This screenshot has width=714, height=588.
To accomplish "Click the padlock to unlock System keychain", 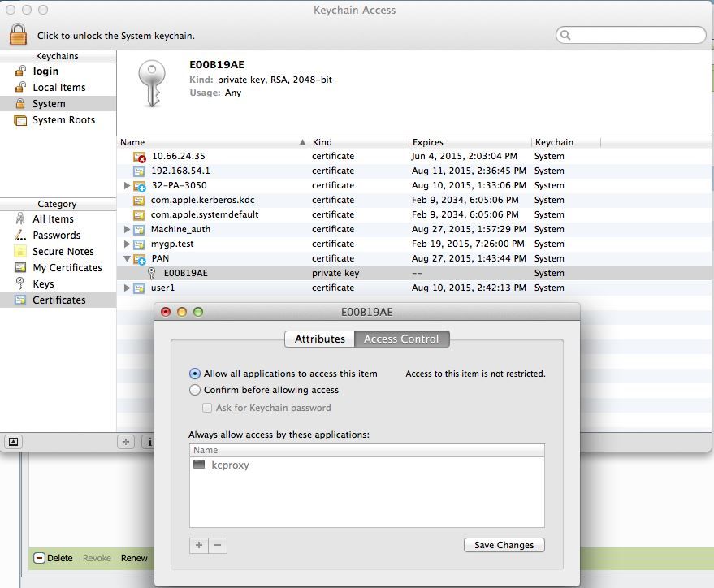I will coord(18,34).
